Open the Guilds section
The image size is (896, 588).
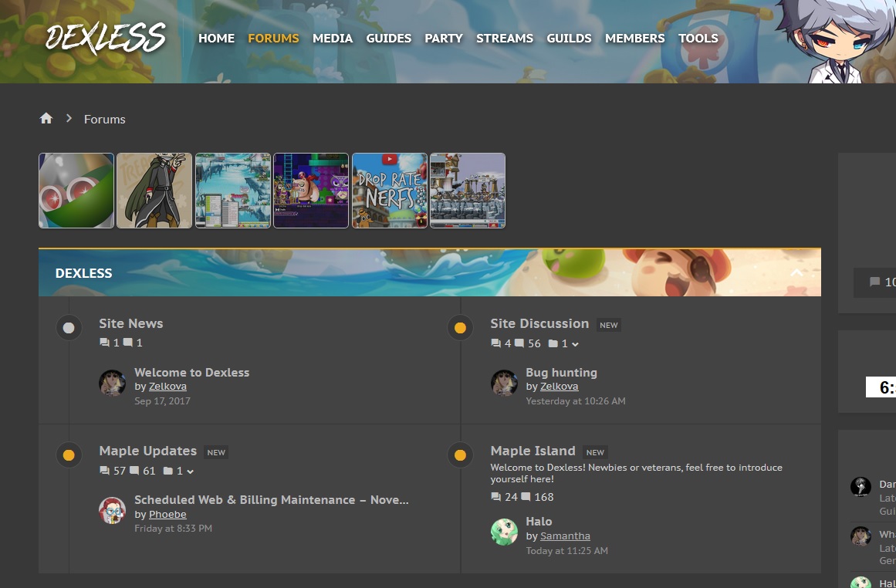[x=569, y=39]
